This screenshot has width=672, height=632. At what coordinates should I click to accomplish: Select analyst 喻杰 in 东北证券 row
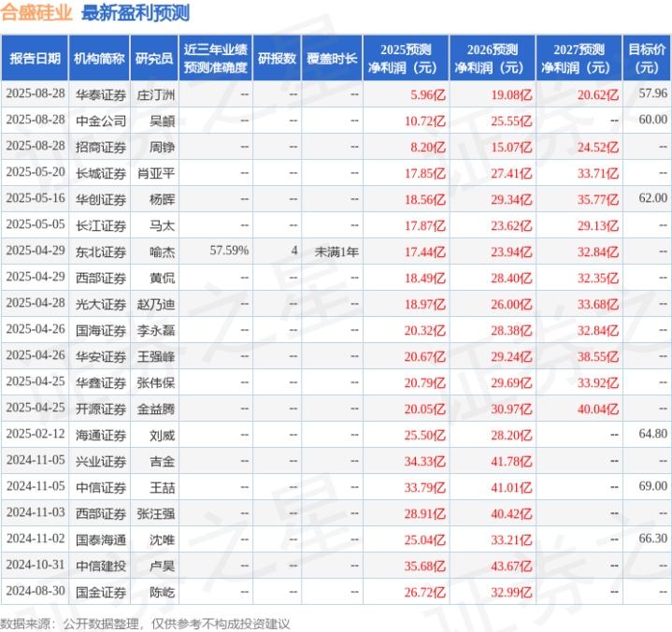(x=162, y=251)
